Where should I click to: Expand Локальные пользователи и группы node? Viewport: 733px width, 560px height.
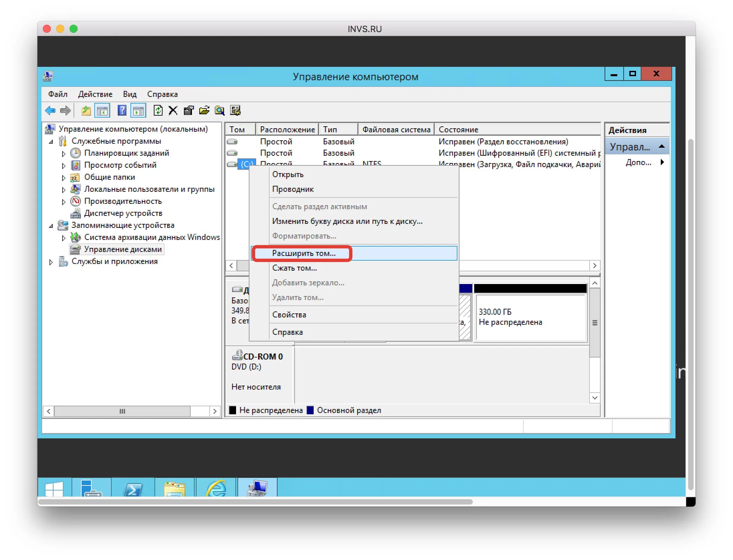(64, 190)
